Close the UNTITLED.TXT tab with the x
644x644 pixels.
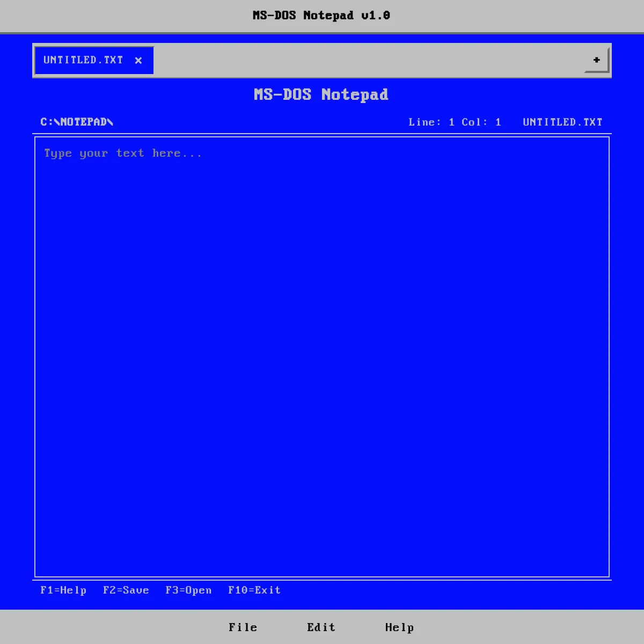(x=138, y=61)
